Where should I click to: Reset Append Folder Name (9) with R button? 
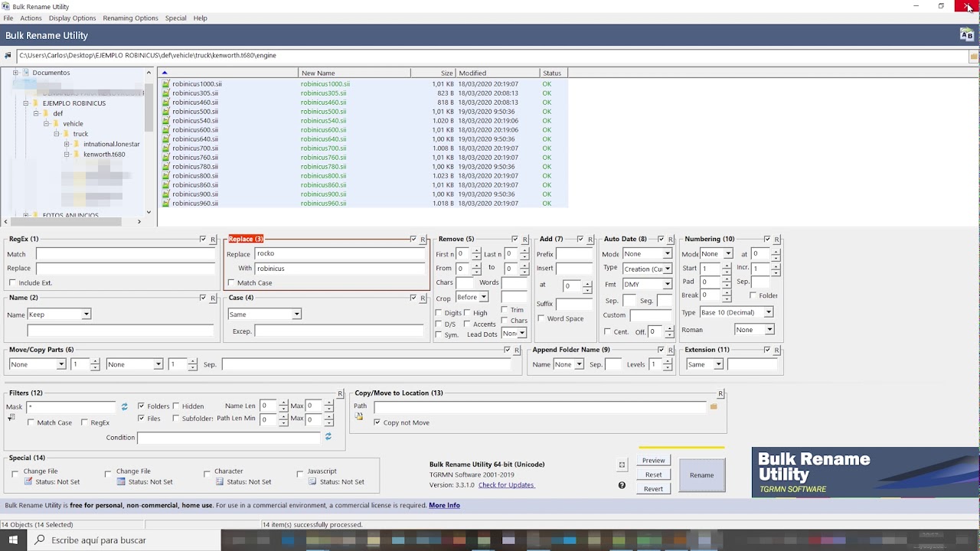click(x=671, y=350)
